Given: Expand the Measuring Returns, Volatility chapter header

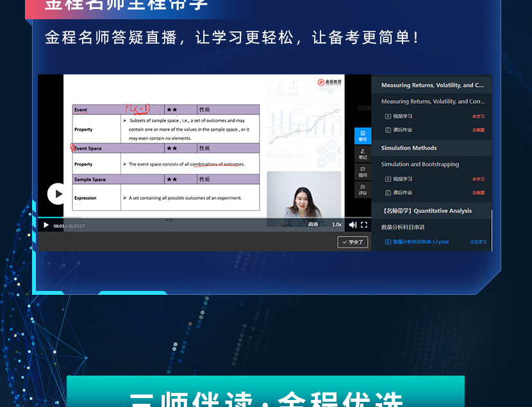Looking at the screenshot, I should (431, 85).
